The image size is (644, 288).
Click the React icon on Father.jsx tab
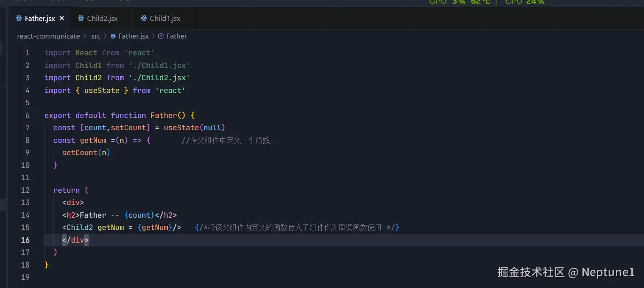[19, 19]
